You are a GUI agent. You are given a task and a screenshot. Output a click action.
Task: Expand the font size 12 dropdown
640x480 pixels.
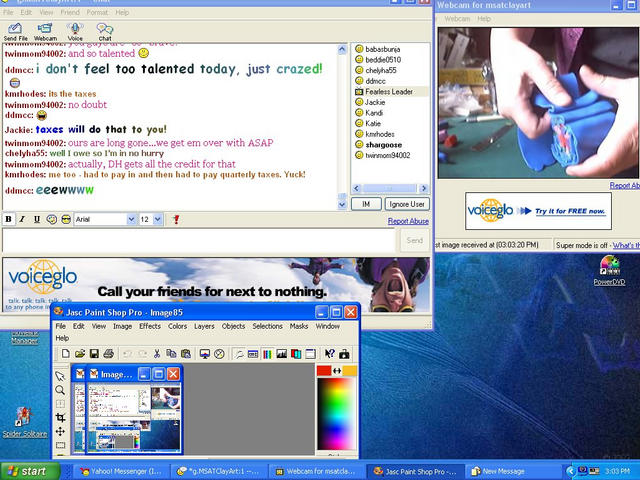158,219
